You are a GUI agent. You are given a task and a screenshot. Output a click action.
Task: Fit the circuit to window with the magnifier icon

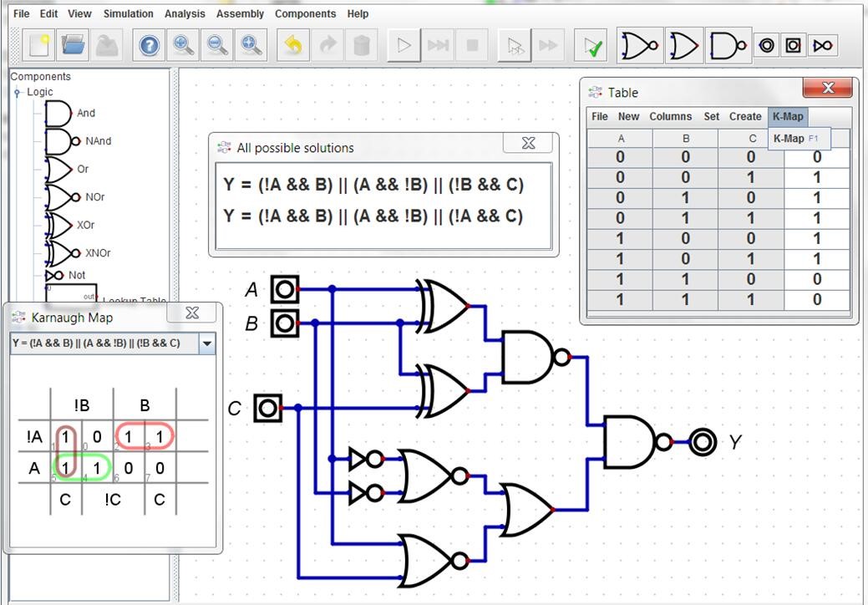tap(251, 45)
